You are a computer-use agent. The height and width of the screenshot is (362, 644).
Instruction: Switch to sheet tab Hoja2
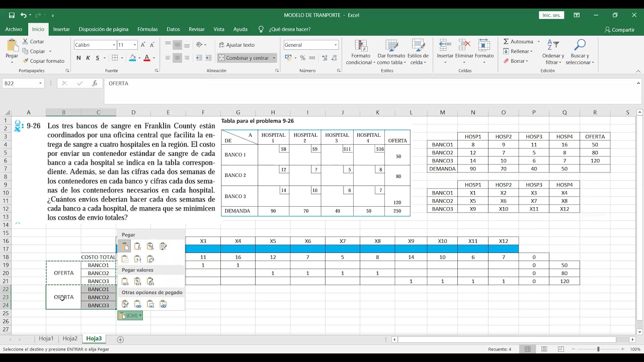click(70, 339)
